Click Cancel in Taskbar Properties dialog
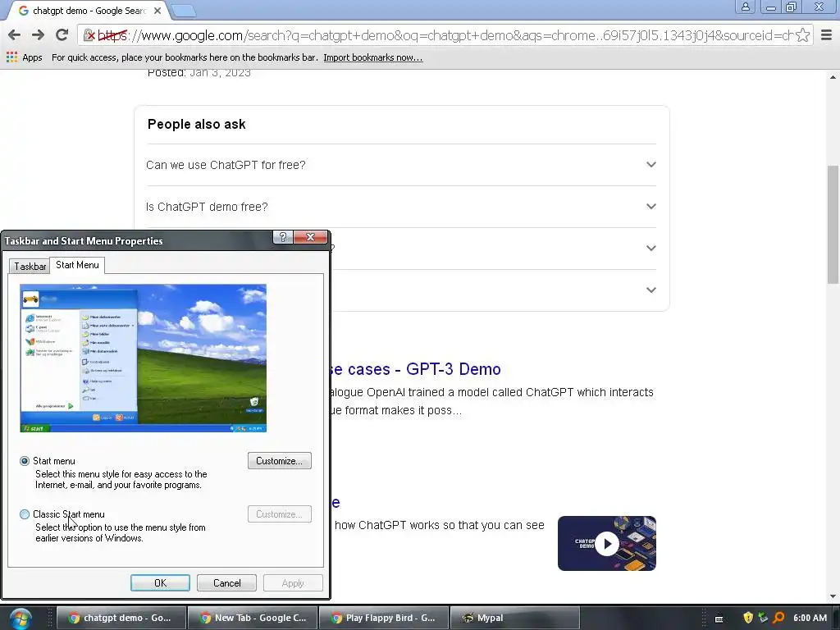 pyautogui.click(x=226, y=583)
